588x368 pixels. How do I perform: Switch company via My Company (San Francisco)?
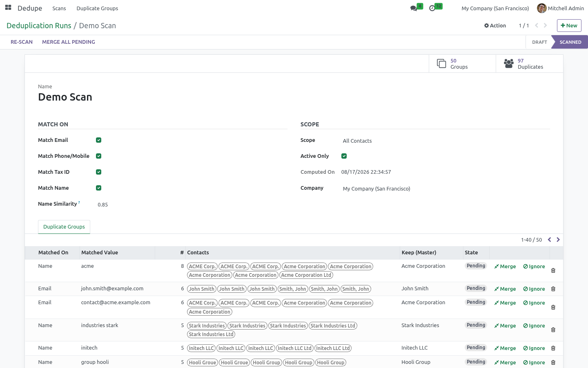coord(495,8)
